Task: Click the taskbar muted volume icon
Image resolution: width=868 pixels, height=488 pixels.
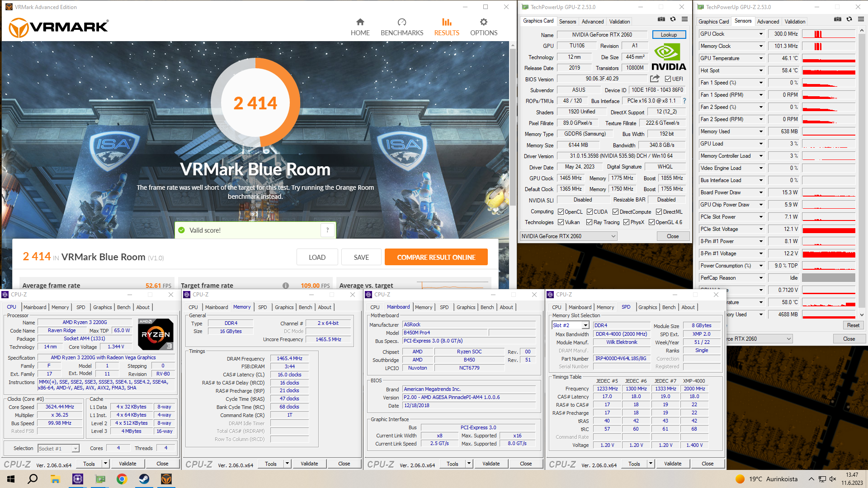Action: [833, 479]
